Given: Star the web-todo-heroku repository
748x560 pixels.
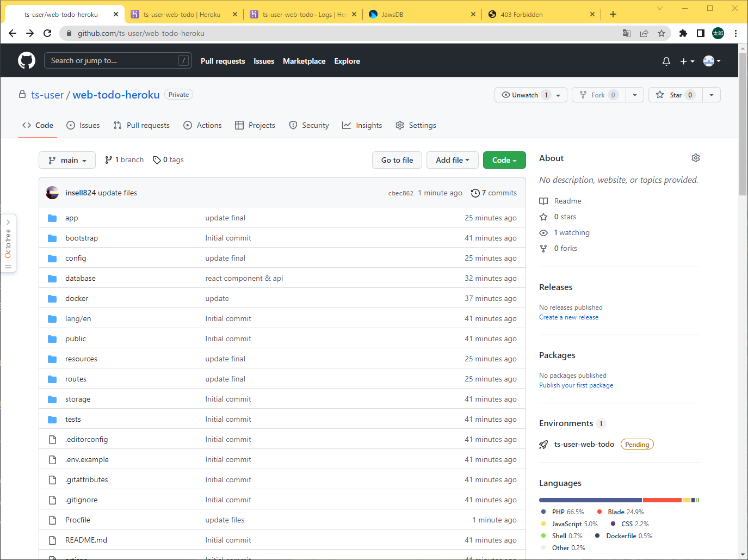Looking at the screenshot, I should coord(675,95).
